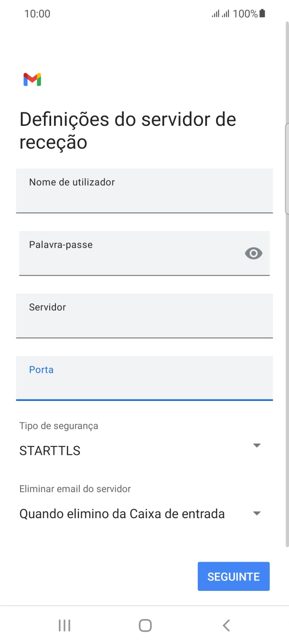
Task: Tap the Back navigation arrow
Action: [x=225, y=625]
